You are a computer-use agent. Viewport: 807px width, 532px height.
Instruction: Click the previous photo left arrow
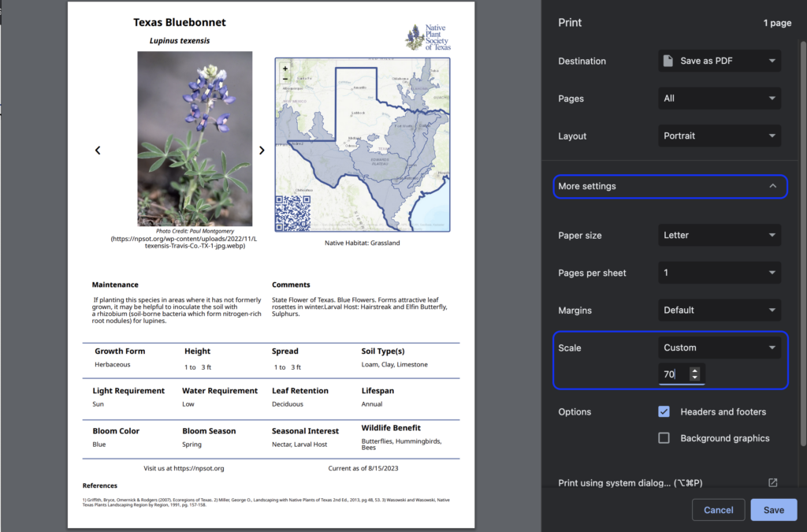click(98, 151)
